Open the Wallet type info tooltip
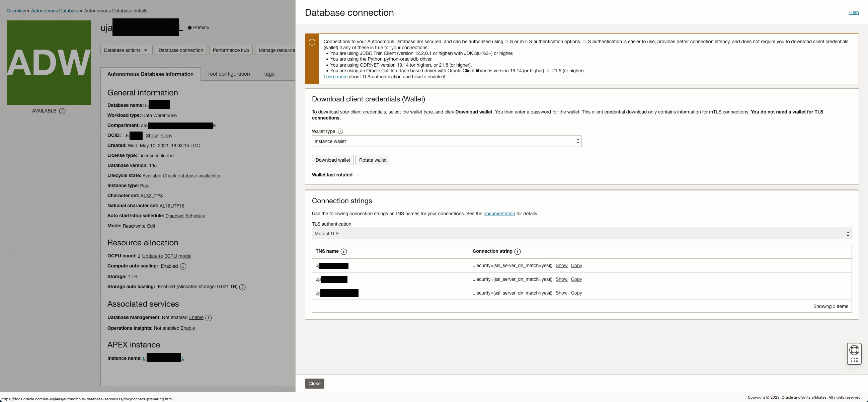Viewport: 868px width, 402px height. [341, 132]
